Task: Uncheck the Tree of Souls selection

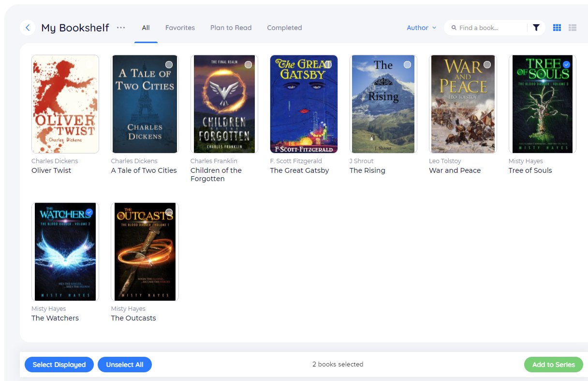Action: (566, 64)
